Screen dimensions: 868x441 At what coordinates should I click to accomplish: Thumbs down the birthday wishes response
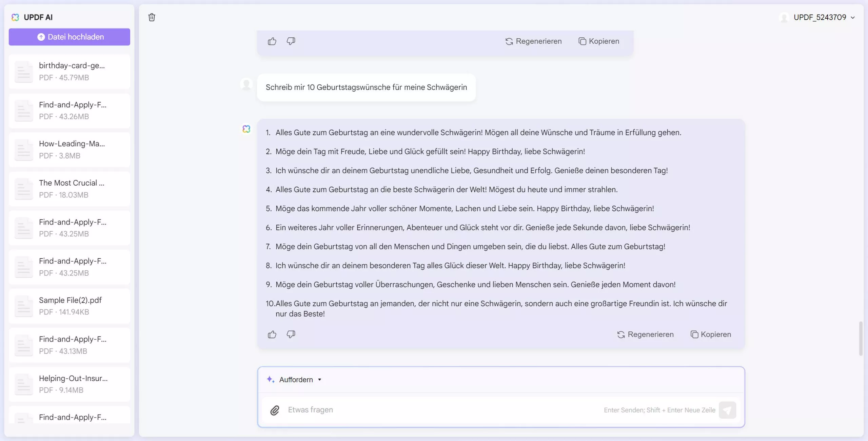291,334
